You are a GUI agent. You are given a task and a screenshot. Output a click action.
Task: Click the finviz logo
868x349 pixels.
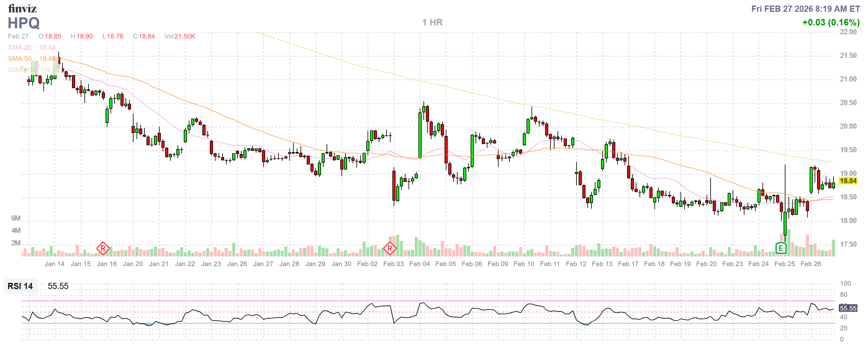click(x=22, y=8)
